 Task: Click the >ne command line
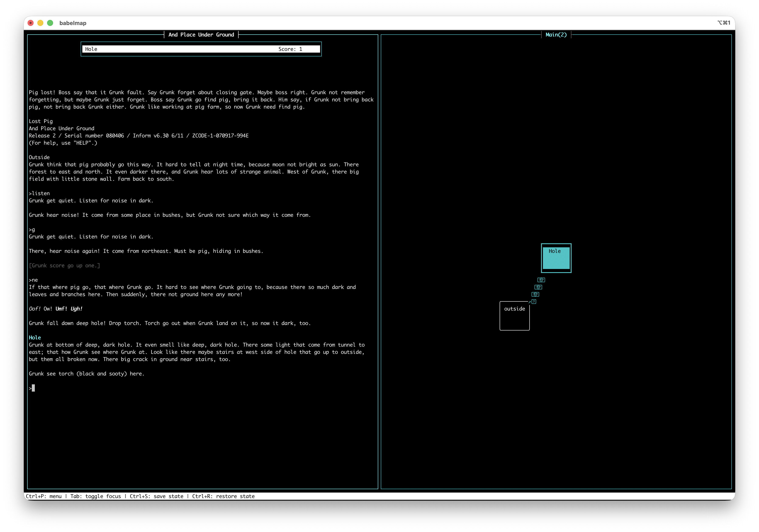click(x=33, y=280)
